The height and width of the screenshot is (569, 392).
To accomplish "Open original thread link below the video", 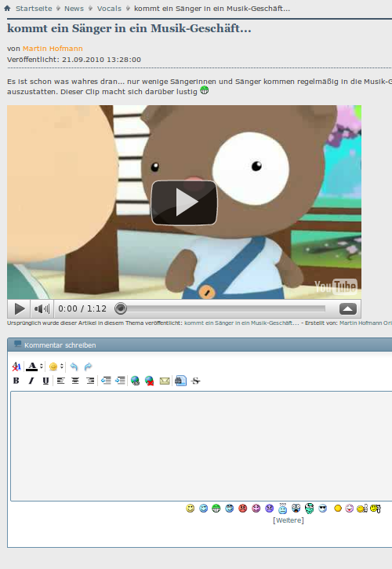I will (x=241, y=323).
